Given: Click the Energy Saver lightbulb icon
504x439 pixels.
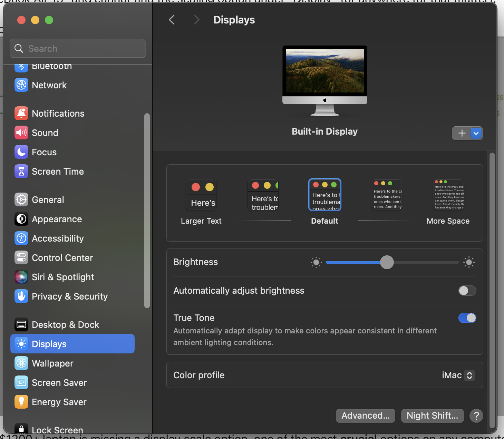Looking at the screenshot, I should [x=21, y=402].
